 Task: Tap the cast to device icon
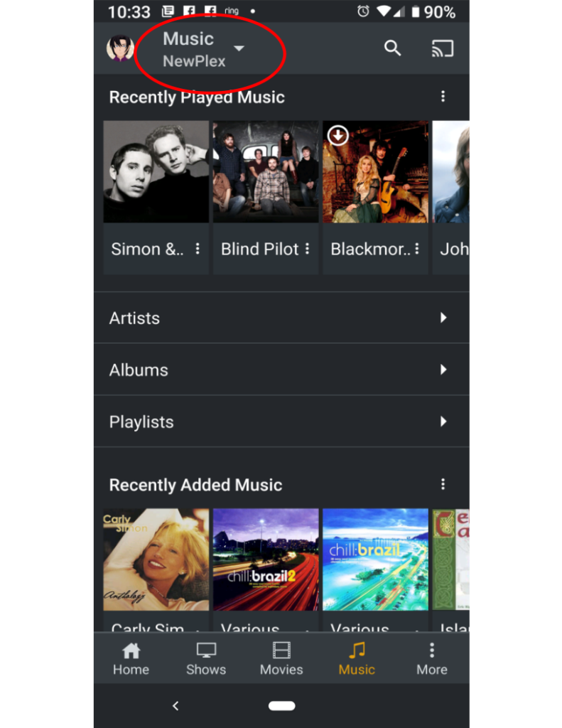pos(442,48)
